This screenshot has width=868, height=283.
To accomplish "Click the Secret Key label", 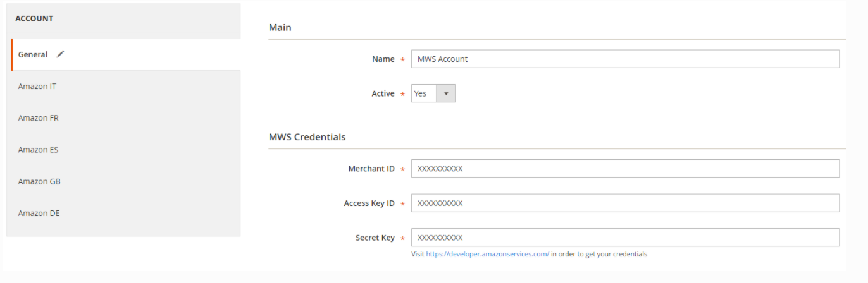I will point(375,238).
